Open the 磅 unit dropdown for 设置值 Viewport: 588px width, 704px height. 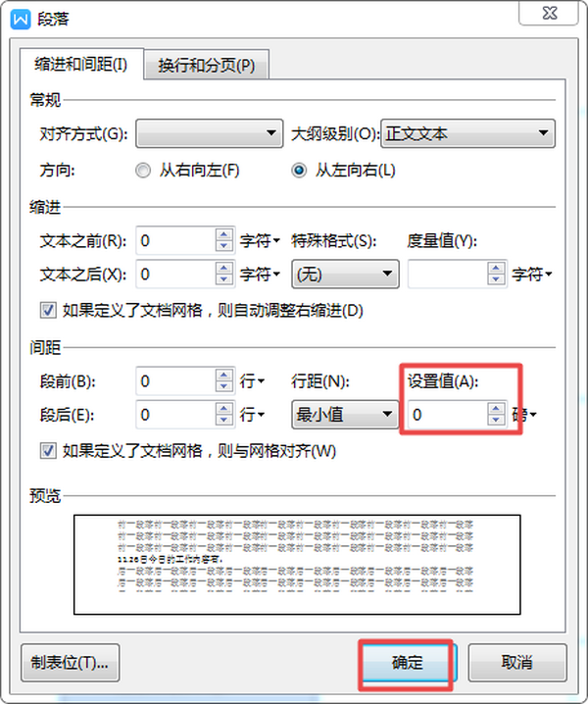coord(524,415)
